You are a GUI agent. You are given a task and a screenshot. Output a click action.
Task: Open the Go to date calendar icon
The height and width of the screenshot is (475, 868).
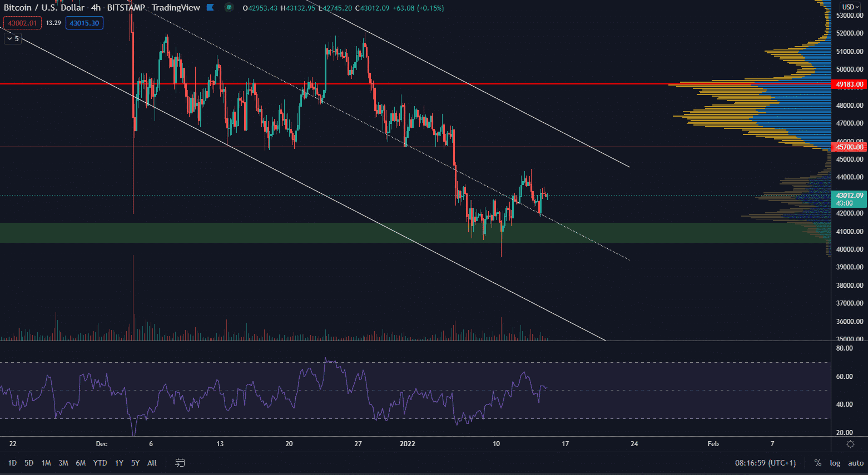(180, 463)
